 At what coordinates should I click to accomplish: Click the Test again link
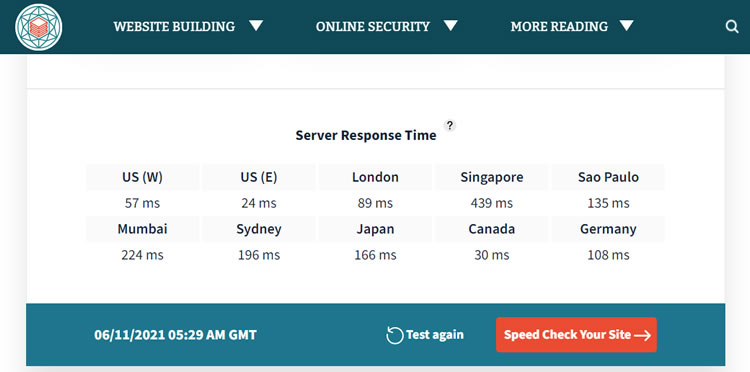[x=435, y=335]
